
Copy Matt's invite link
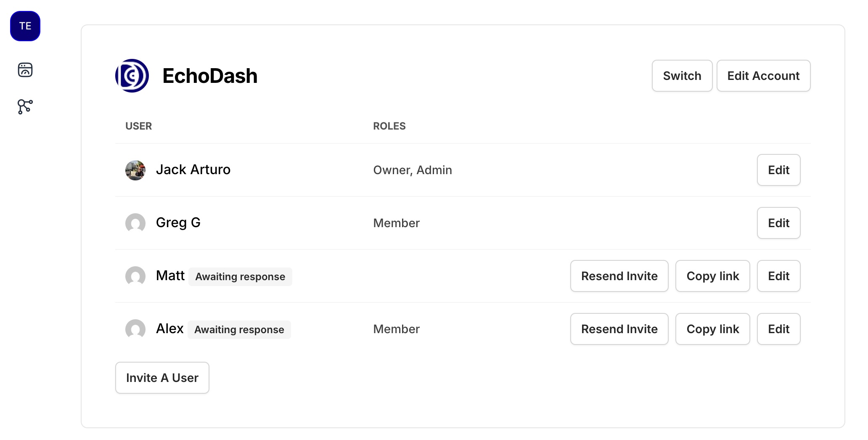click(712, 276)
